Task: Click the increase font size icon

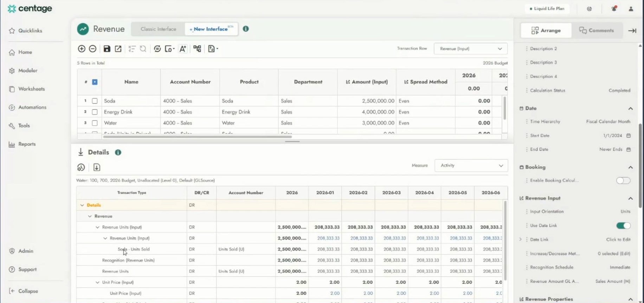Action: tap(183, 49)
